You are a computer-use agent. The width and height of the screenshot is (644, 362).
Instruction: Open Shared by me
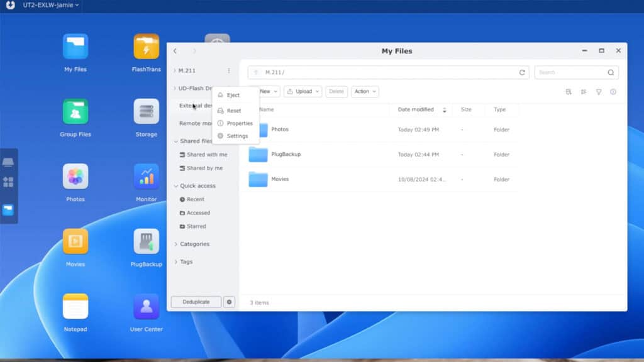pos(201,168)
